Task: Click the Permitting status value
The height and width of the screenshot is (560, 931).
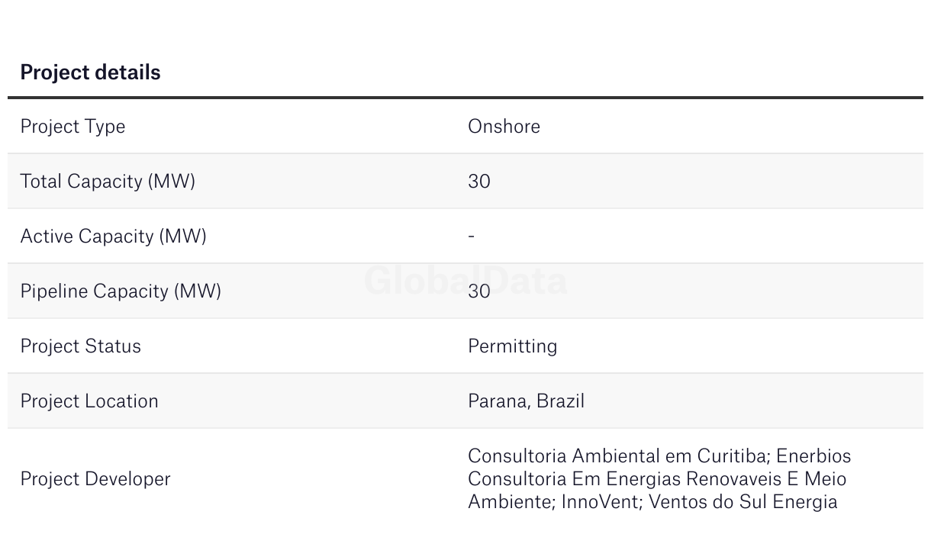Action: [512, 346]
